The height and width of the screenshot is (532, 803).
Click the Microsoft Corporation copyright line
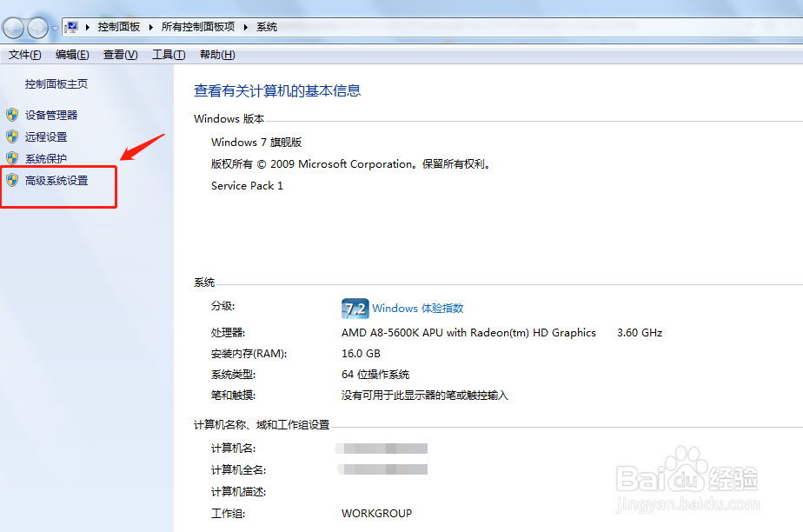pos(351,163)
